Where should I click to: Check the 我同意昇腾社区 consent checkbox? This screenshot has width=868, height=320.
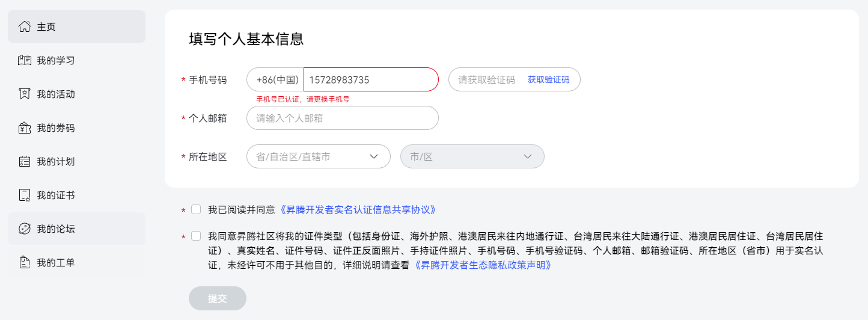tap(196, 236)
